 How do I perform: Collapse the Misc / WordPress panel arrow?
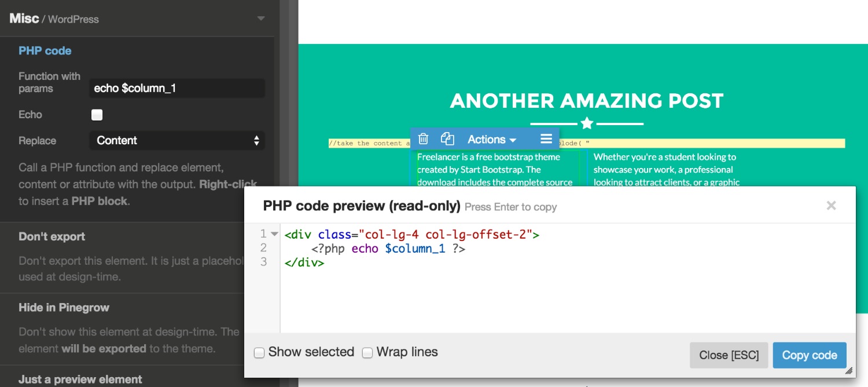point(261,19)
